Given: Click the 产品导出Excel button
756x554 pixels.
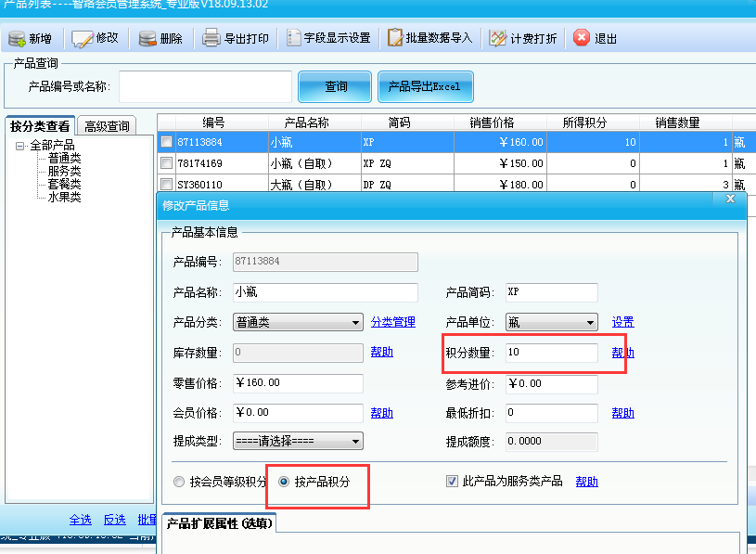Looking at the screenshot, I should (425, 86).
